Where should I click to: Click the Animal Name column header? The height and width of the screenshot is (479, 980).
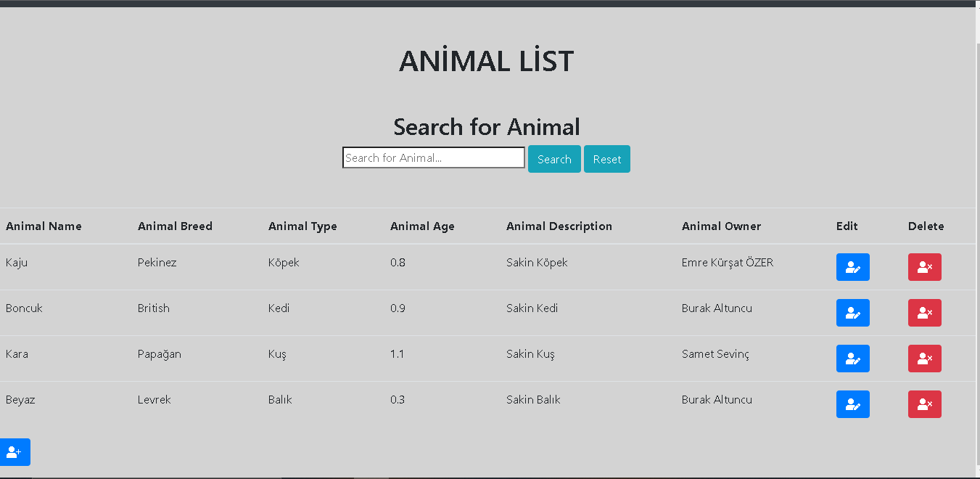(45, 226)
